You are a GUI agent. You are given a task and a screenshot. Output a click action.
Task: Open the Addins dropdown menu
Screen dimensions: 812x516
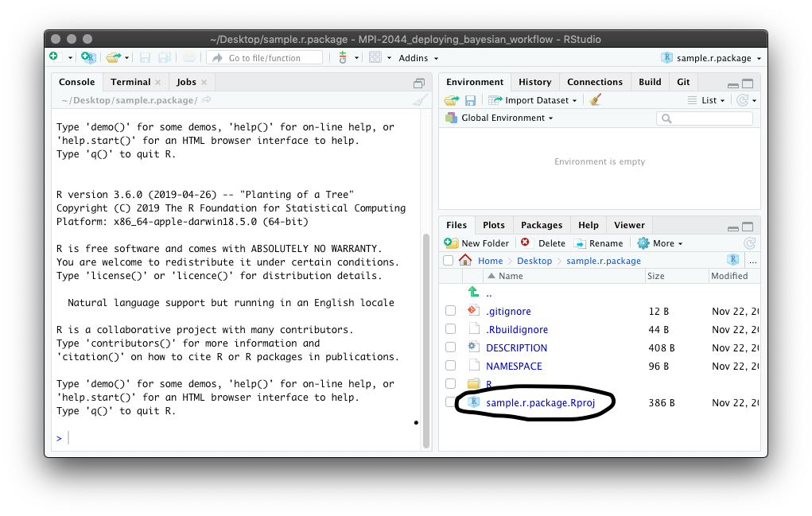click(418, 58)
